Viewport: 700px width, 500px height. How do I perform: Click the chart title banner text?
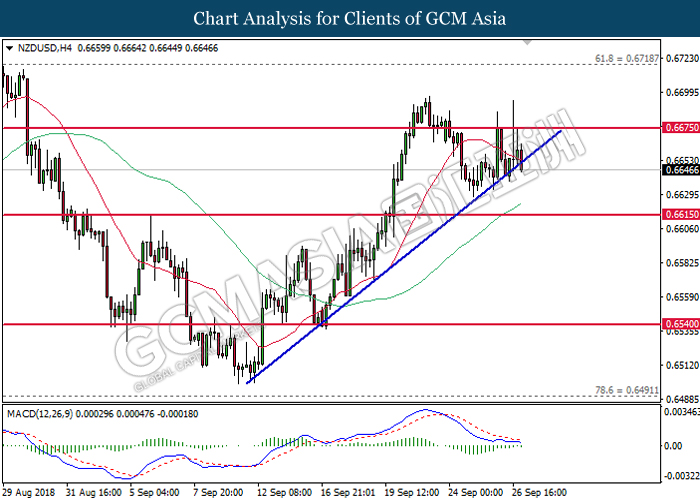pos(350,18)
